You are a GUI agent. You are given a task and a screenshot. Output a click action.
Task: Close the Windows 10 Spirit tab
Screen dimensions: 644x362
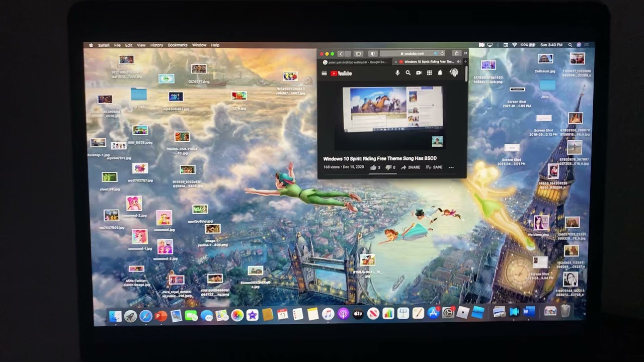[x=395, y=62]
